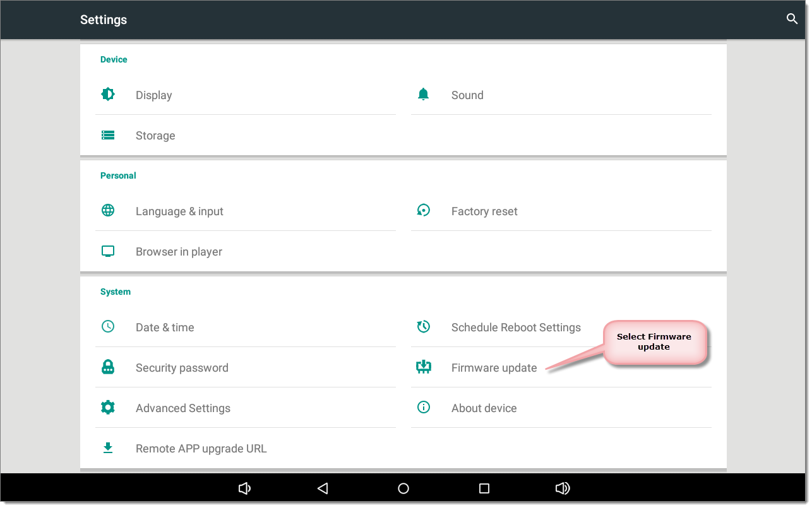Open recent apps square button
The image size is (812, 508).
[x=484, y=488]
